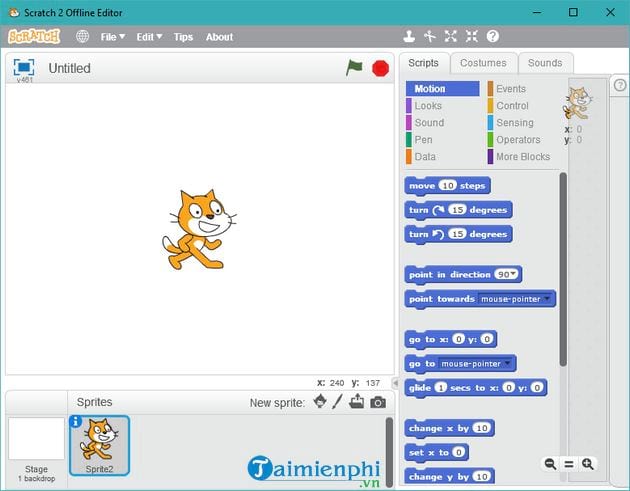630x491 pixels.
Task: Select the Delete scissors tool
Action: [x=430, y=37]
